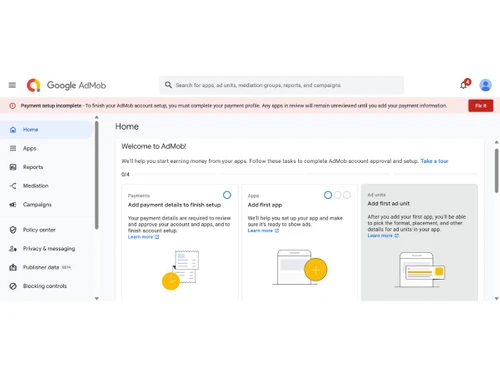
Task: Click the Blocking controls circle icon
Action: (13, 286)
